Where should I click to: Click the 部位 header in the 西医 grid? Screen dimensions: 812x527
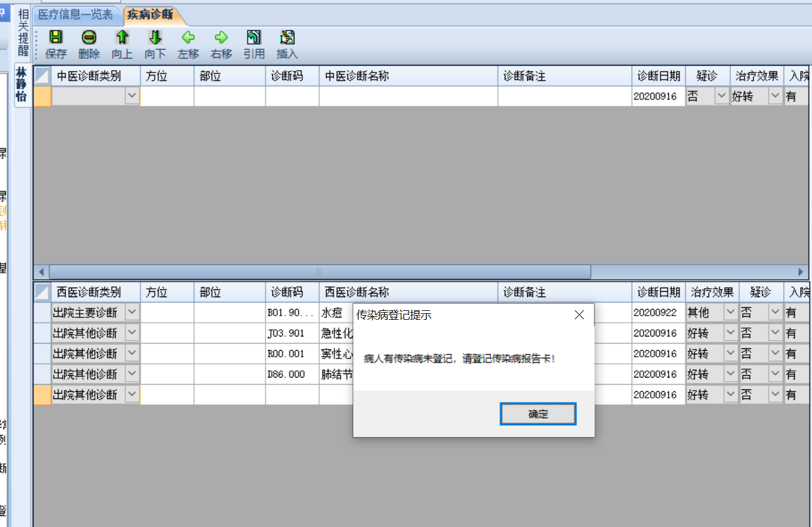[230, 292]
